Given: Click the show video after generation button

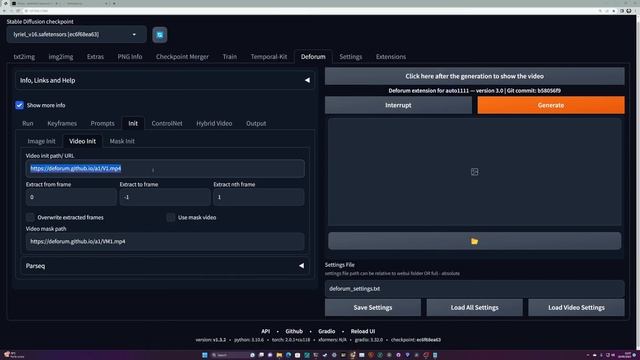Looking at the screenshot, I should pos(474,76).
